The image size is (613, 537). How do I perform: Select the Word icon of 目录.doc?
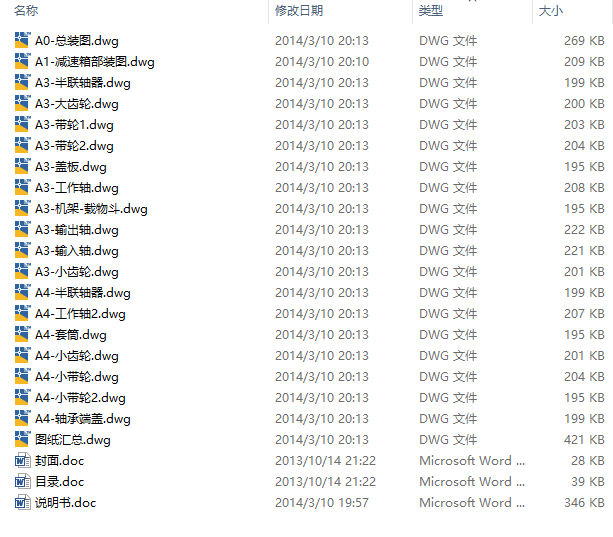[x=22, y=482]
